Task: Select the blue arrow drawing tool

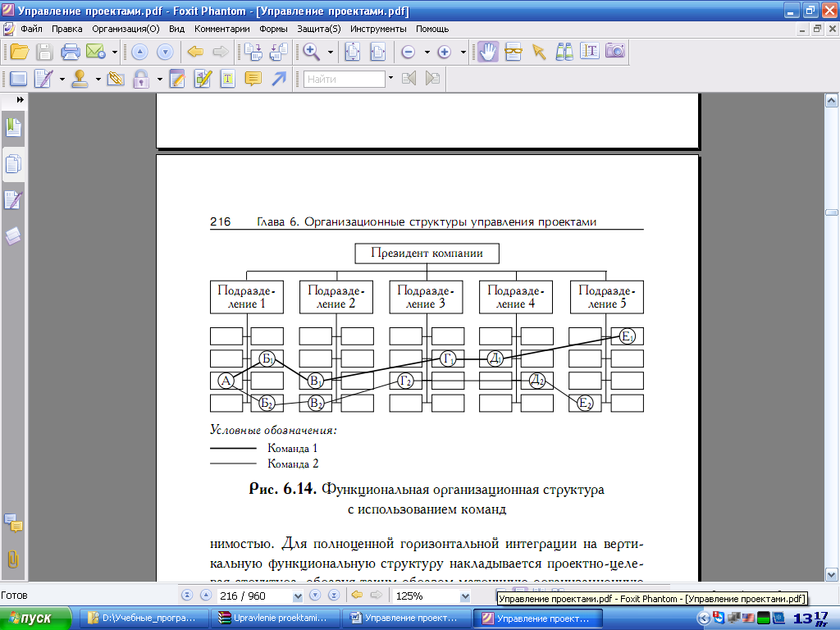Action: pos(279,80)
